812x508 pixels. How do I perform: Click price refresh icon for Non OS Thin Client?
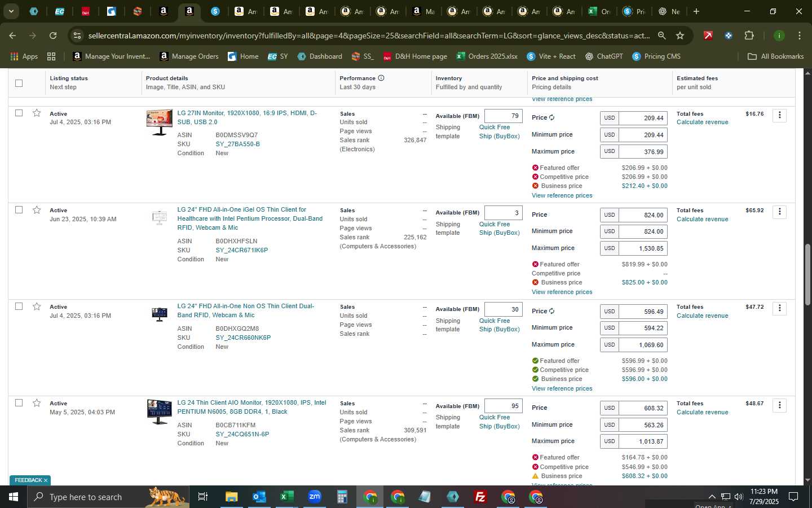pyautogui.click(x=551, y=311)
